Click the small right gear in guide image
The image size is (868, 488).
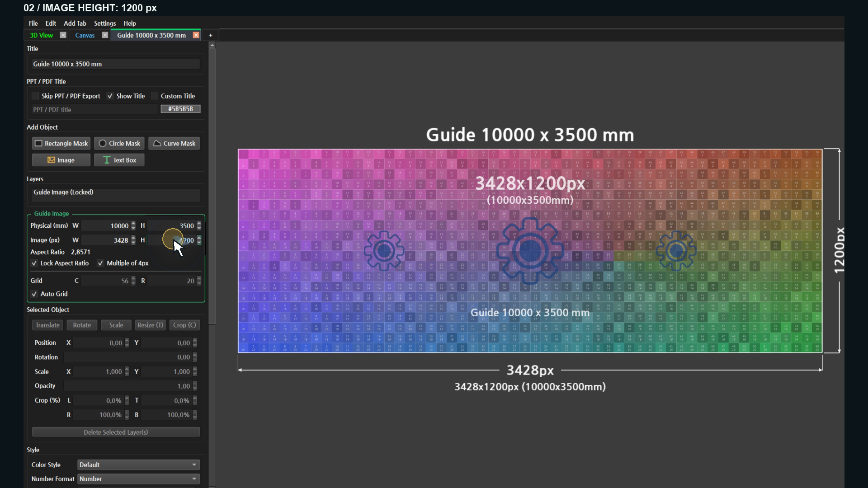(x=676, y=251)
